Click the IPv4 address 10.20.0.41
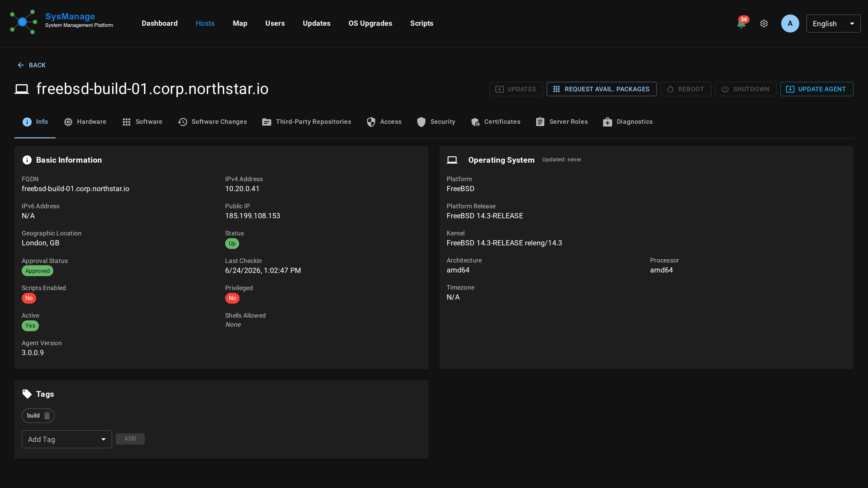The width and height of the screenshot is (868, 488). (242, 189)
